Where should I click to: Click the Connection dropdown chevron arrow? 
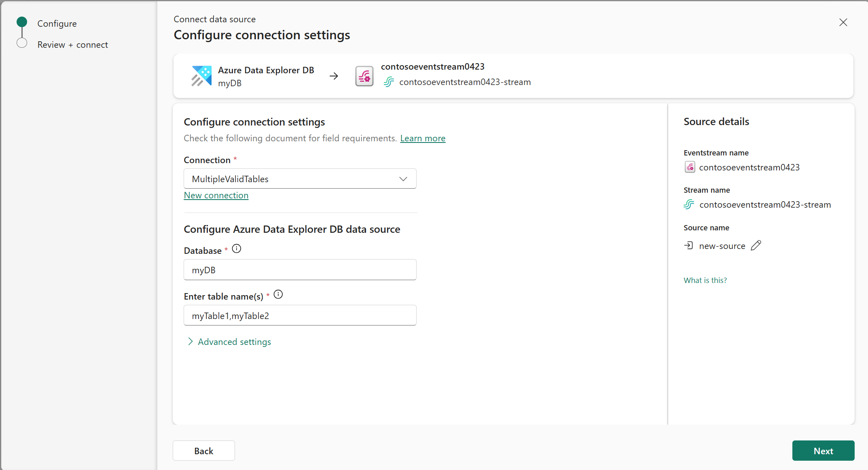click(403, 179)
